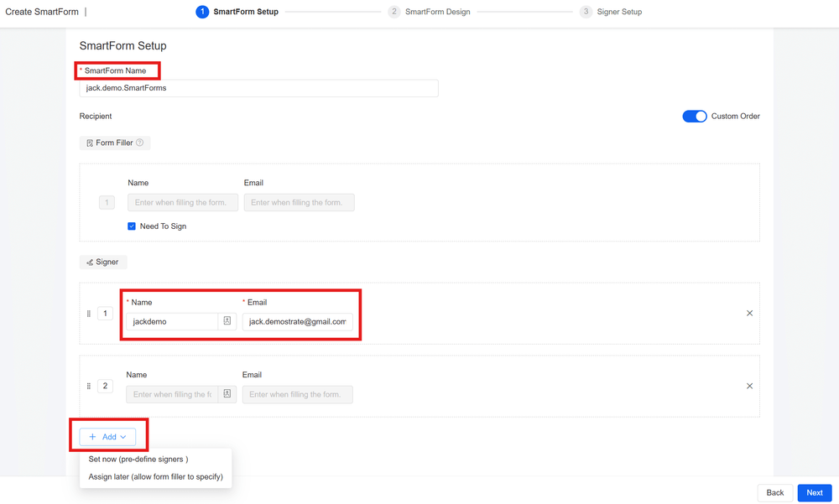Go to SmartForm Design step
839x504 pixels.
436,12
